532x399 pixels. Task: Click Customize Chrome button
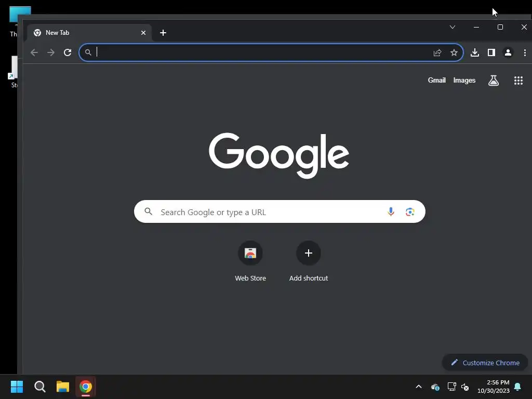tap(485, 363)
